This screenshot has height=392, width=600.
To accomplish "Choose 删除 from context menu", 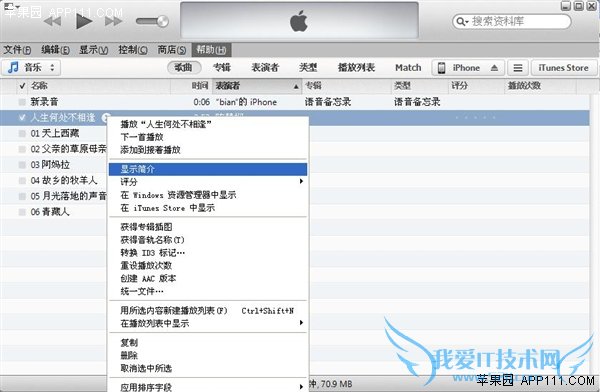I will [x=209, y=356].
